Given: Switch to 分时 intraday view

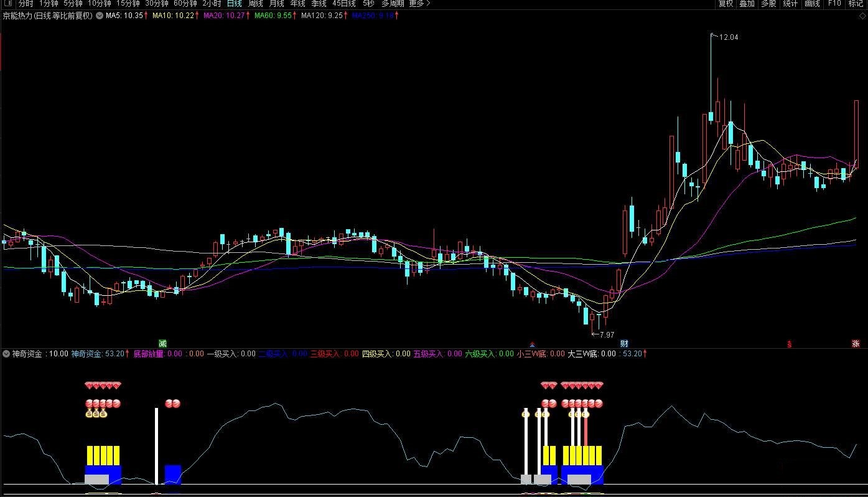Looking at the screenshot, I should pos(26,4).
